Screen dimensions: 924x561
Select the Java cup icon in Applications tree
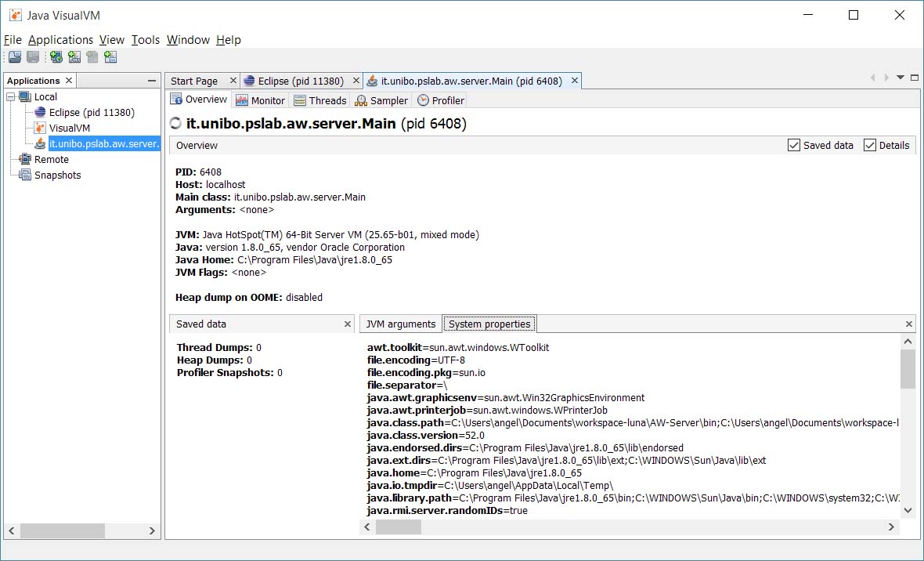pos(40,143)
